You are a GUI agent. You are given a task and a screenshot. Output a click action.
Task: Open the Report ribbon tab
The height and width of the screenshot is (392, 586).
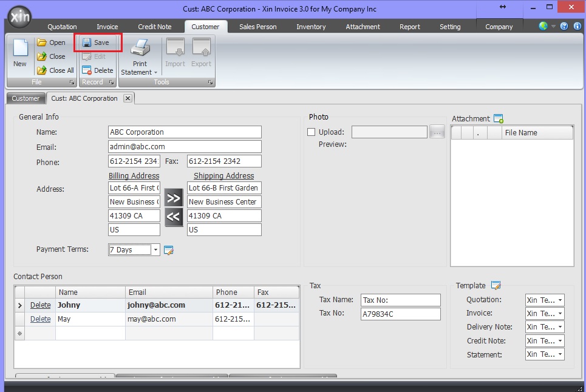pyautogui.click(x=410, y=27)
